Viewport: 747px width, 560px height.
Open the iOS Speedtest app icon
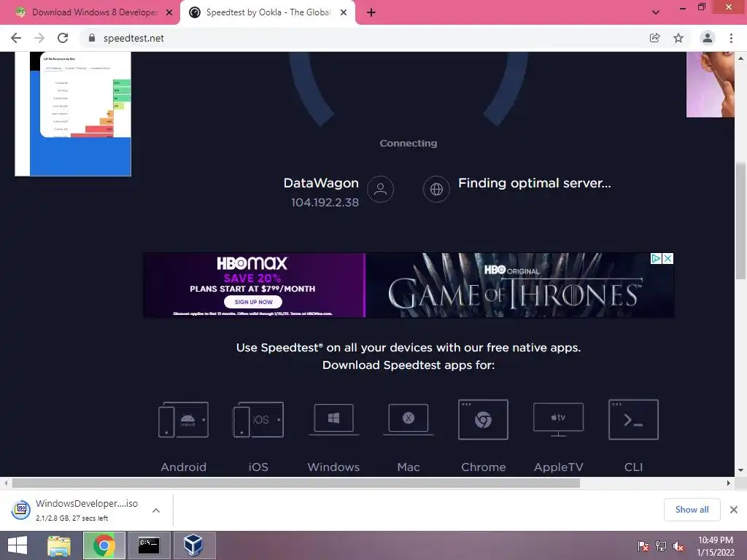click(x=258, y=419)
